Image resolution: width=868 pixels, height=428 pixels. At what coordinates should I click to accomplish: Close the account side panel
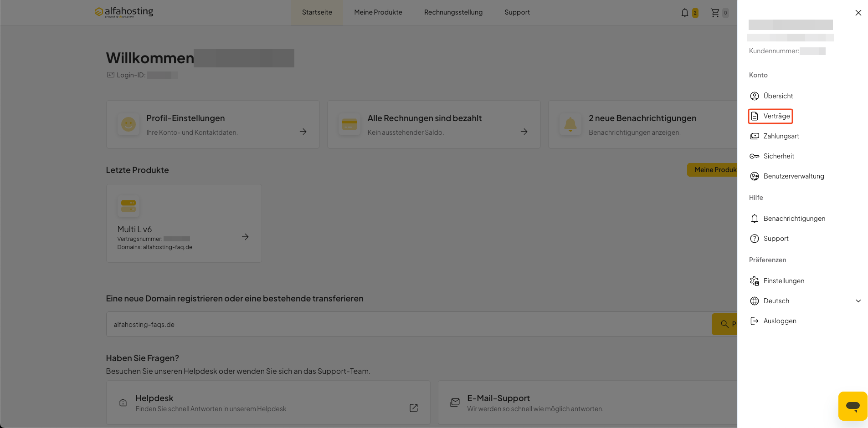click(858, 13)
